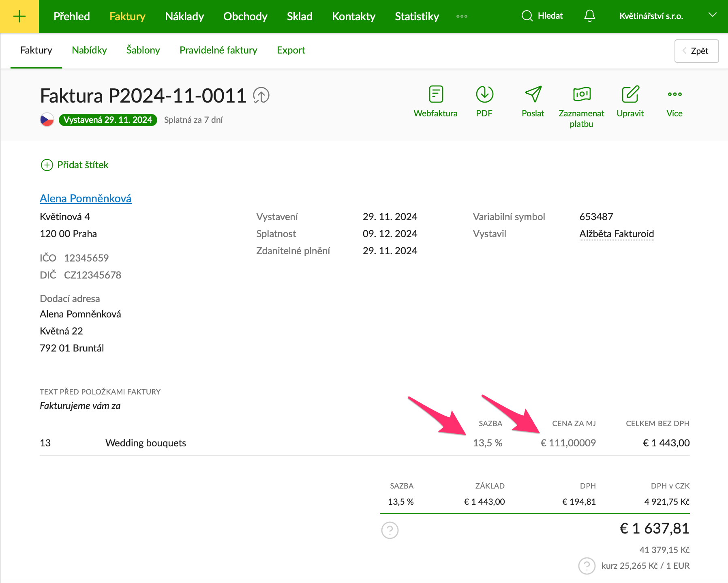Click the upload status icon beside invoice number
Viewport: 728px width, 583px height.
[x=261, y=96]
